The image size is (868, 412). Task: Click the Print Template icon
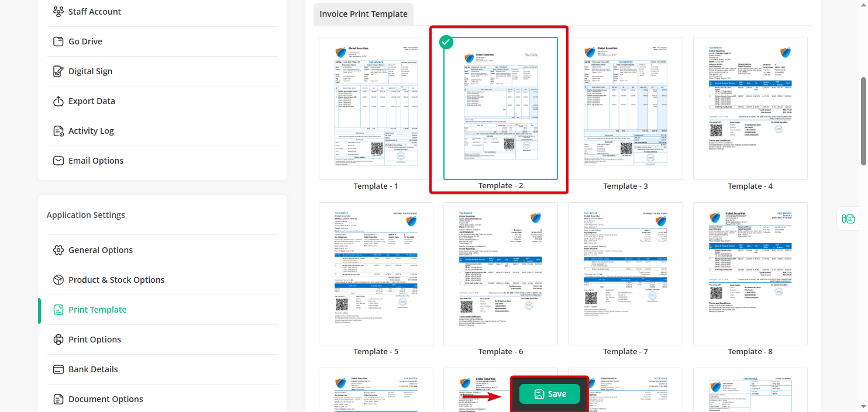click(58, 310)
